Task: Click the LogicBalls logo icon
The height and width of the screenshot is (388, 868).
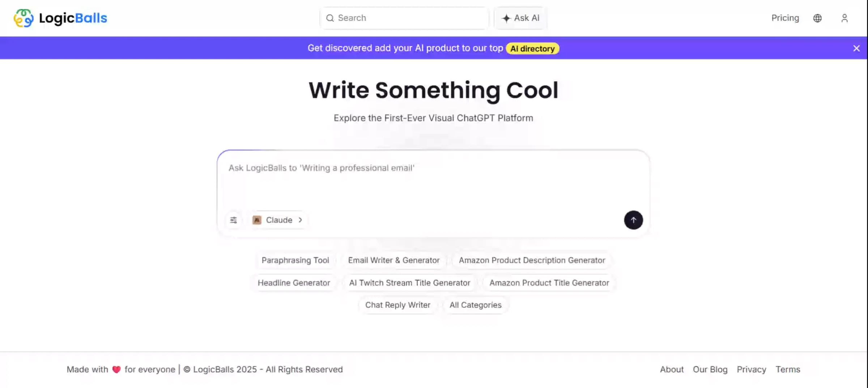Action: click(x=24, y=18)
